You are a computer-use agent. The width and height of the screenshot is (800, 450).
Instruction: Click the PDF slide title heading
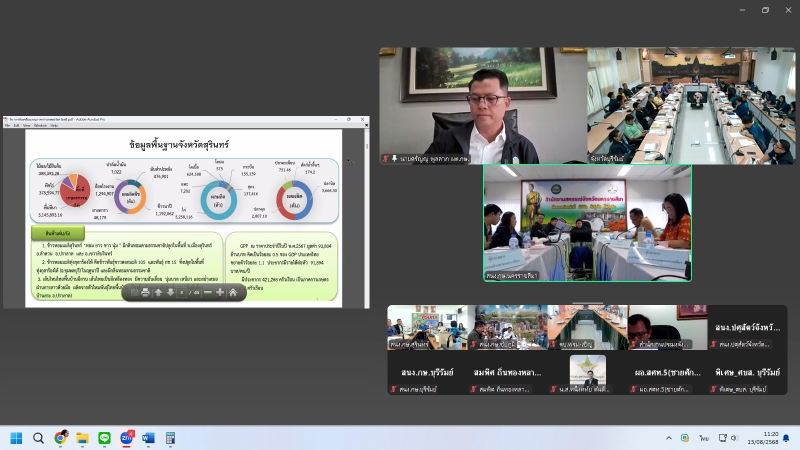tap(179, 144)
